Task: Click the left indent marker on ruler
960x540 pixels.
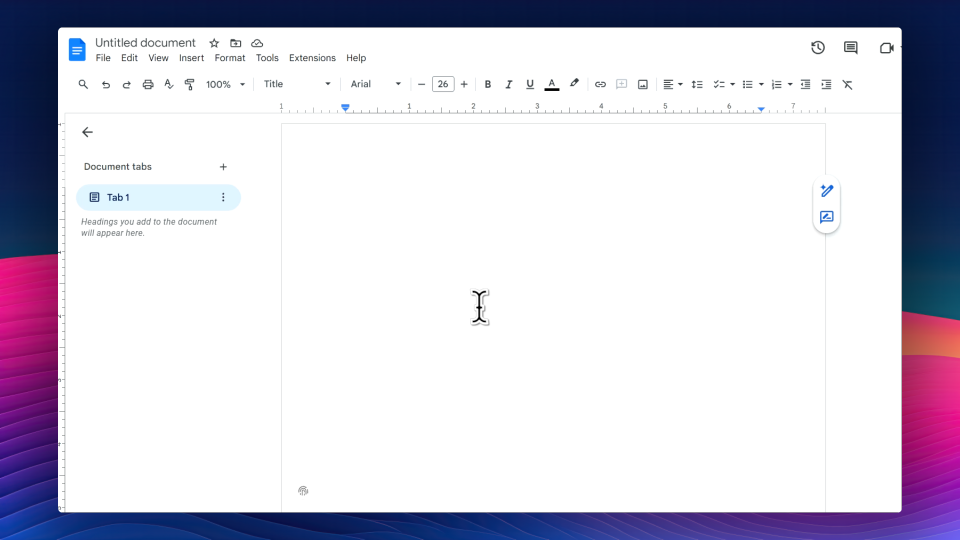Action: pyautogui.click(x=345, y=108)
